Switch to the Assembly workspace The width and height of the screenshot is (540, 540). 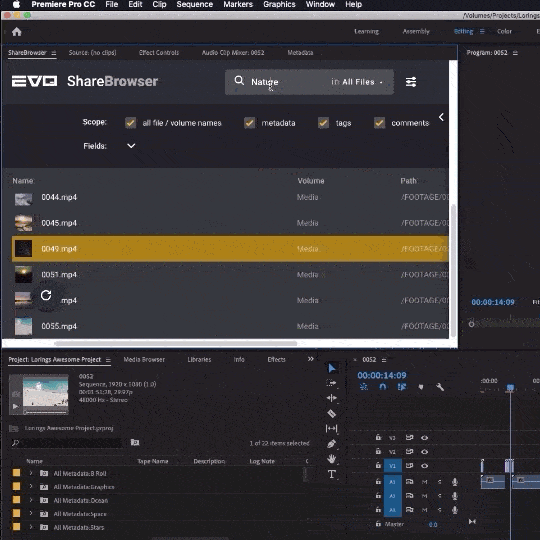416,31
